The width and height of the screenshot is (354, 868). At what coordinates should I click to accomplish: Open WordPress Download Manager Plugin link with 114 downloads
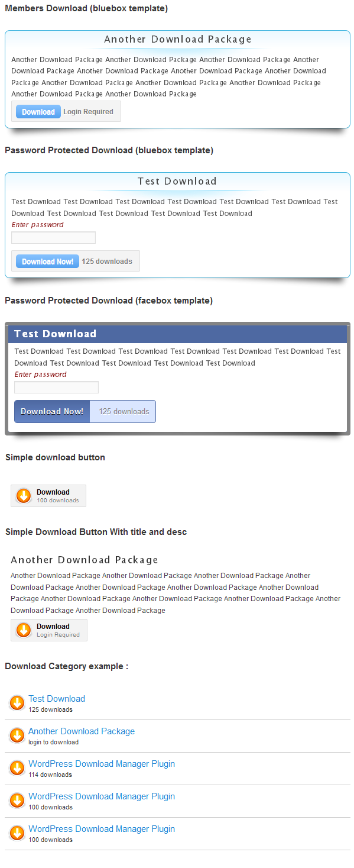pyautogui.click(x=102, y=764)
